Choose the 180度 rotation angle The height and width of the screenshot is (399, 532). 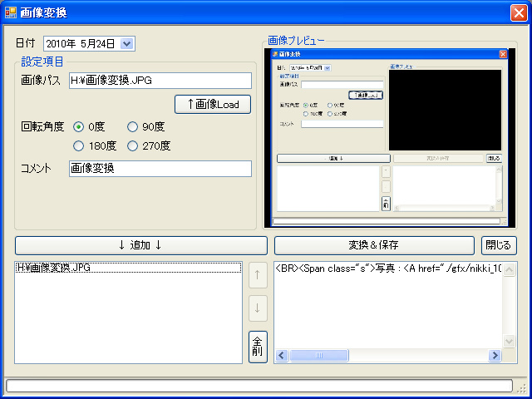[x=80, y=146]
